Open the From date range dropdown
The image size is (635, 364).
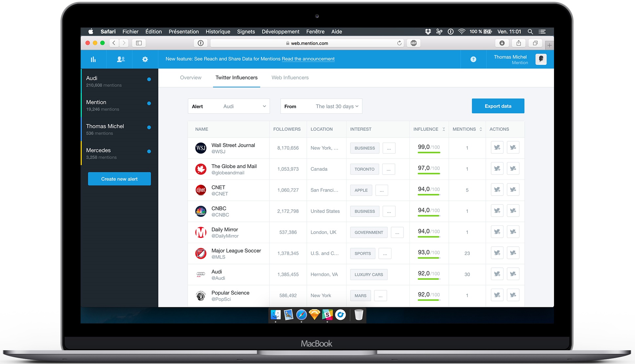tap(321, 106)
